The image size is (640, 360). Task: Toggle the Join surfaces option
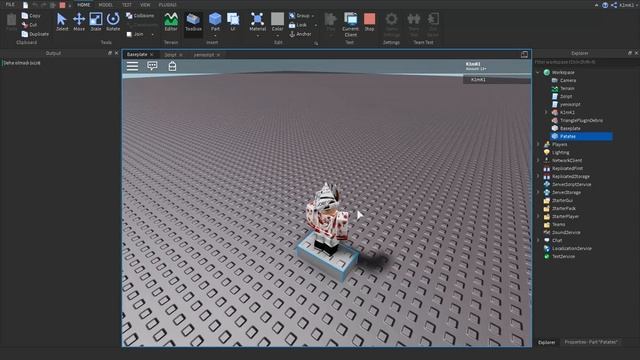135,34
